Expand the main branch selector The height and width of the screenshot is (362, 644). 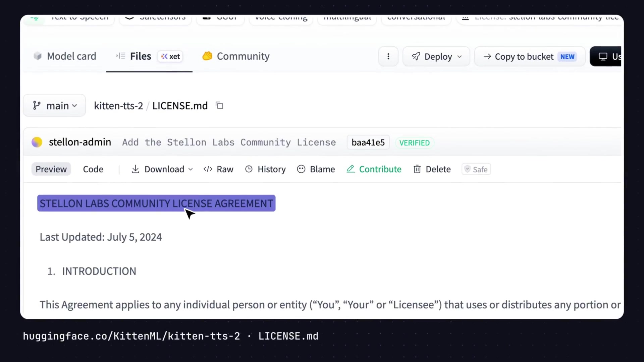pyautogui.click(x=54, y=106)
